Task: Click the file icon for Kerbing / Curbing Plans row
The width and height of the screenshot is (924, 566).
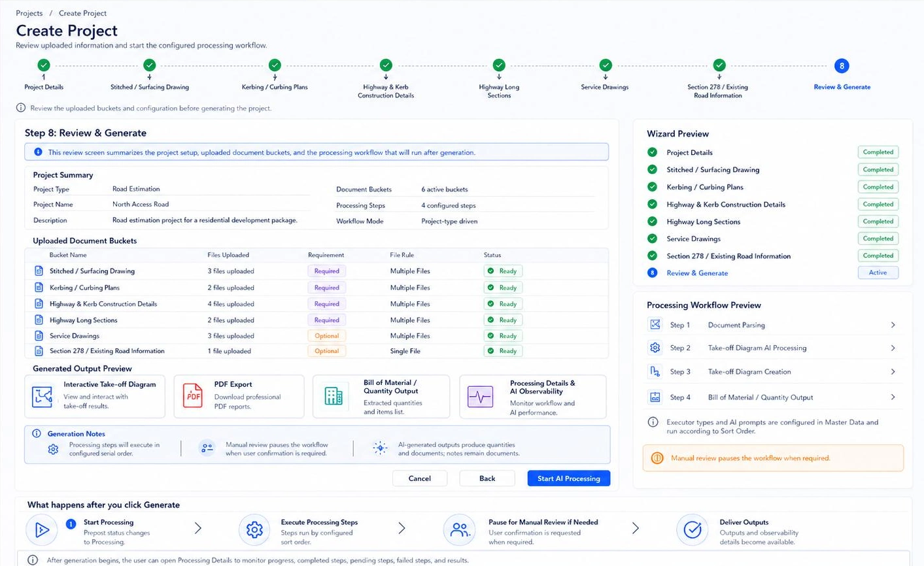Action: point(39,288)
